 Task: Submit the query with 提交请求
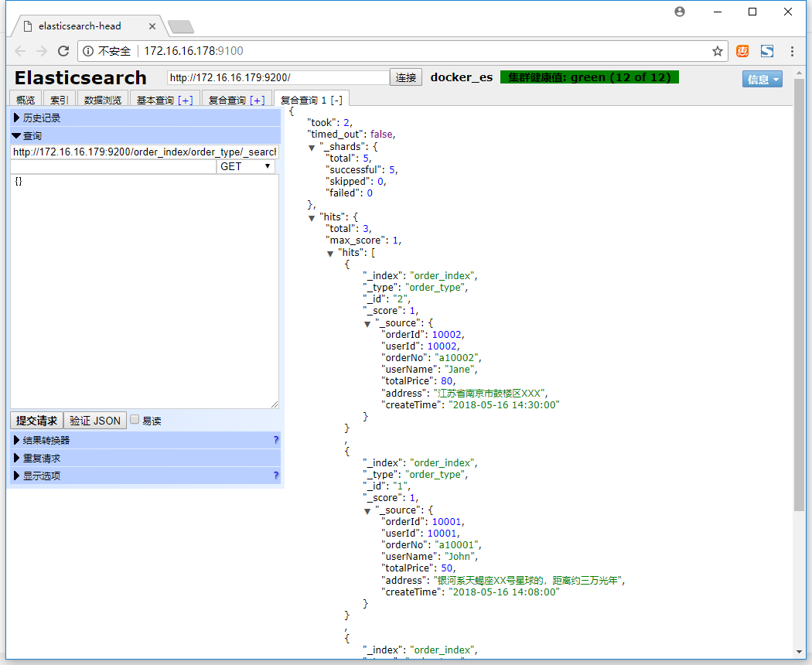(37, 421)
